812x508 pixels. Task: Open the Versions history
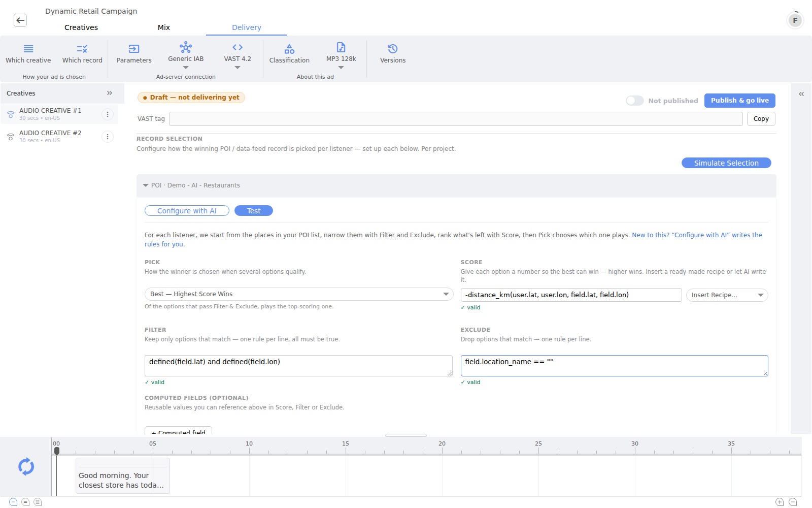(393, 53)
